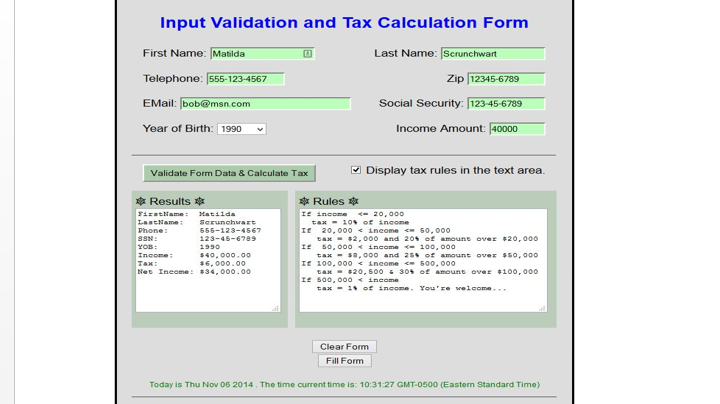720x404 pixels.
Task: Click the 'Tax: $6,000.00' line in Results
Action: (x=191, y=264)
